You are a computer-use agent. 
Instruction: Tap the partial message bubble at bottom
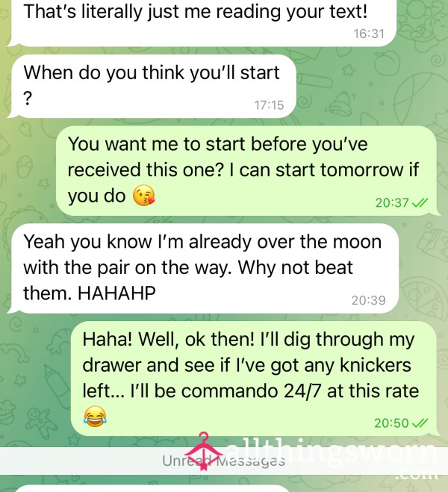(x=152, y=489)
